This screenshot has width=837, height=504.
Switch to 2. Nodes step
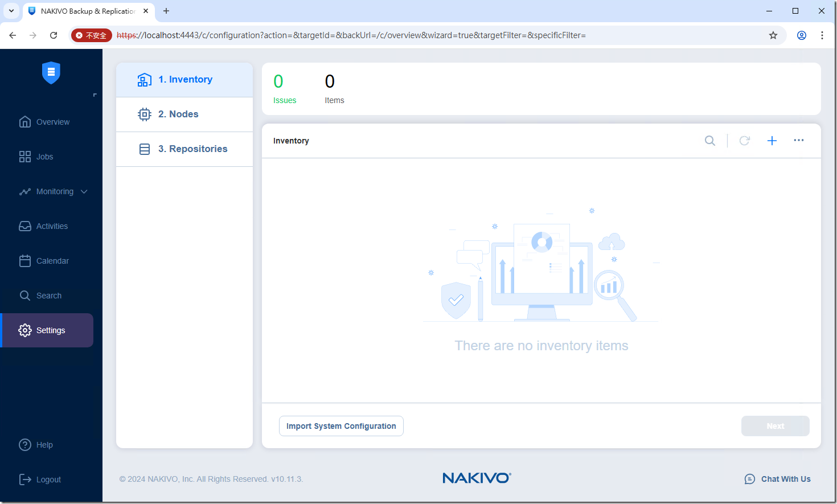[x=184, y=114]
